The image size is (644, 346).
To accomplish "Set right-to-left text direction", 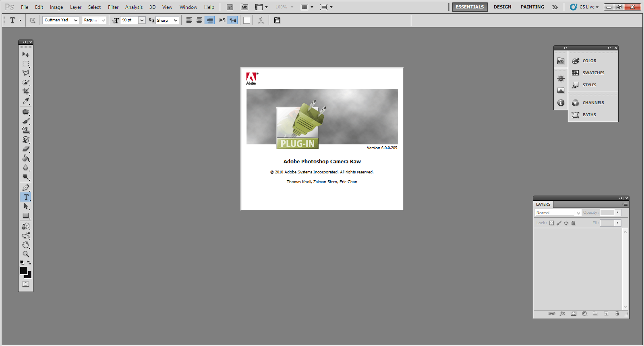I will (x=232, y=20).
